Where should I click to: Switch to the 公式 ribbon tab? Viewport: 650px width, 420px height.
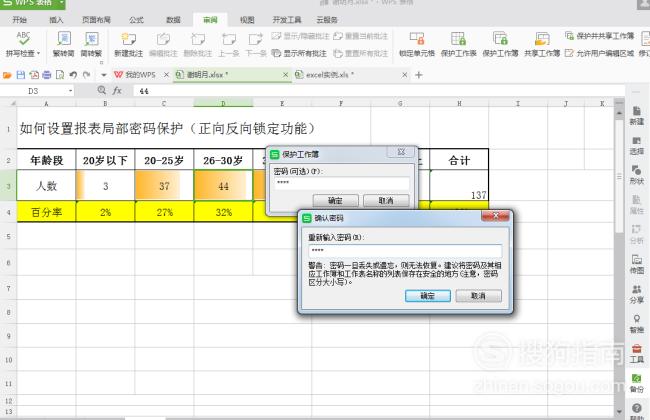click(x=136, y=20)
